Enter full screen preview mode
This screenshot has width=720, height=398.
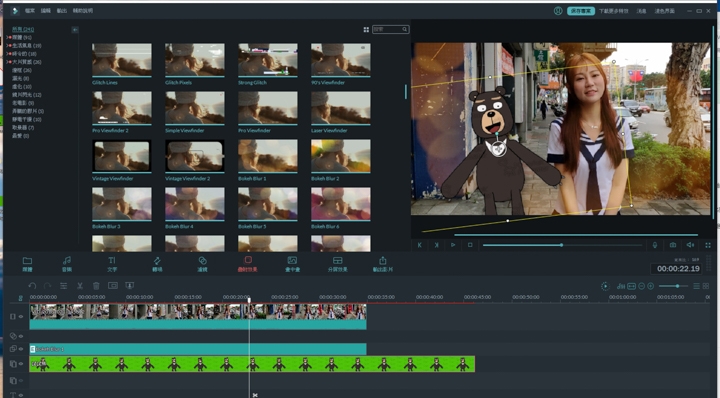click(708, 245)
